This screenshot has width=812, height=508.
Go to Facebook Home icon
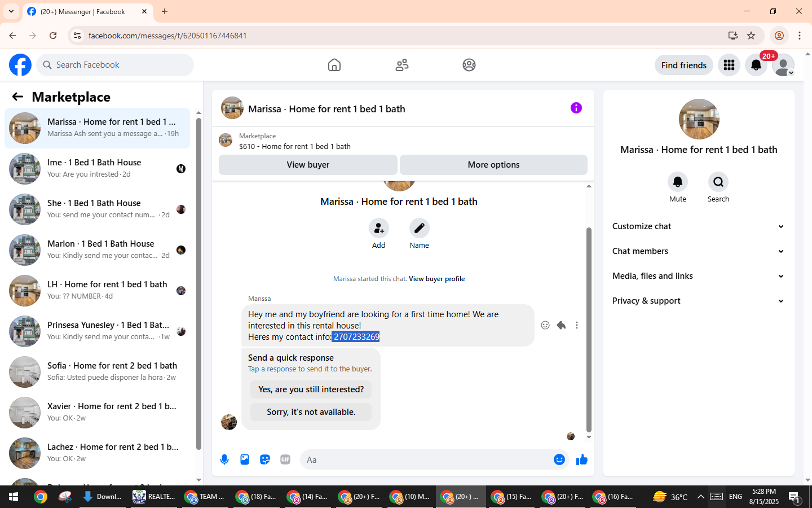(334, 65)
